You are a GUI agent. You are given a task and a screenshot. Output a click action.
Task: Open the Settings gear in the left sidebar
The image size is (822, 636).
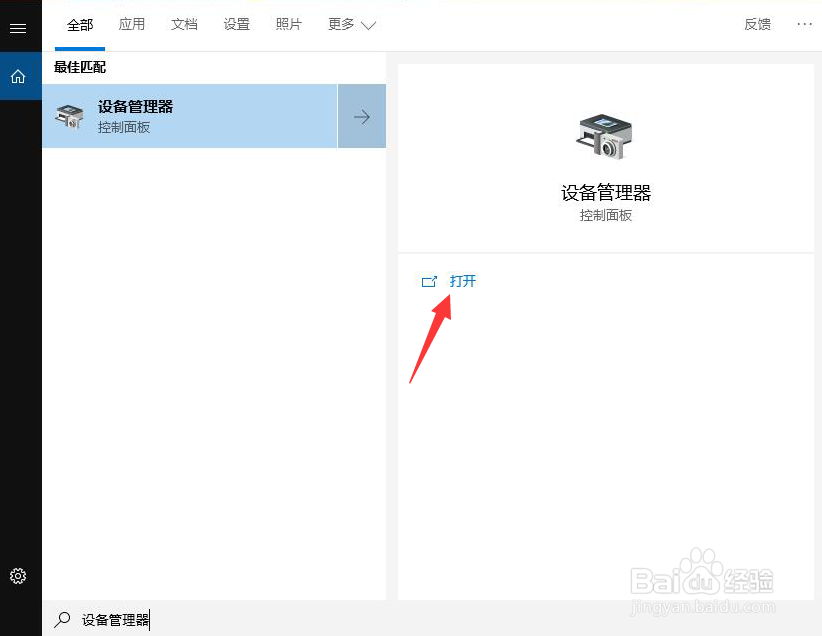pyautogui.click(x=19, y=576)
